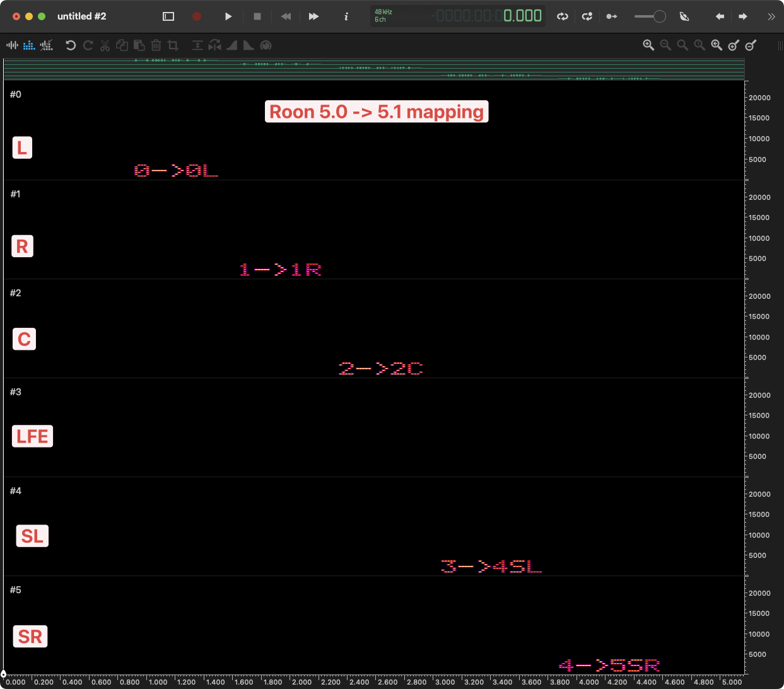784x689 pixels.
Task: Copy the selection
Action: click(x=122, y=45)
